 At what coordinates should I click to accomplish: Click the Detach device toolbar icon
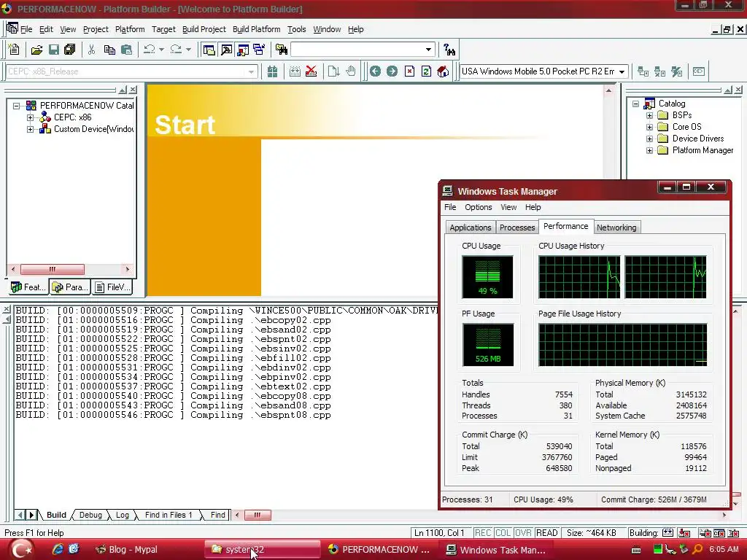click(x=659, y=71)
